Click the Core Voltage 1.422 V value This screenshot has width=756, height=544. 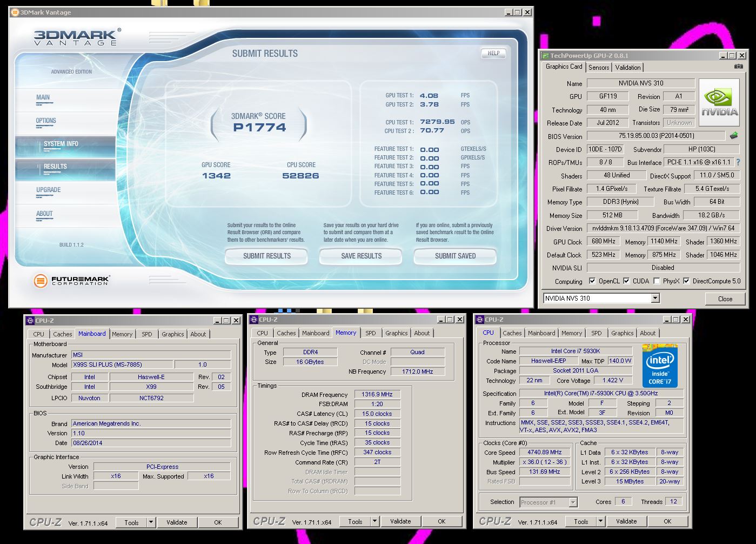click(x=612, y=381)
